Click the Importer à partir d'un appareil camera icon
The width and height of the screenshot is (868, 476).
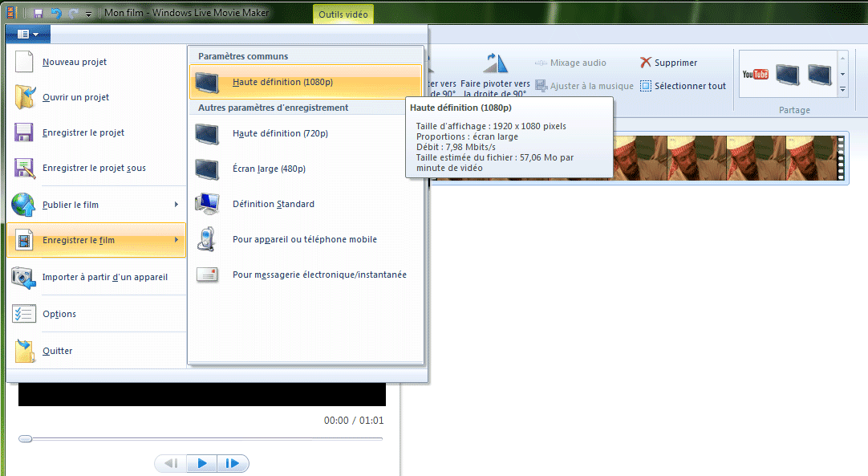pyautogui.click(x=23, y=277)
